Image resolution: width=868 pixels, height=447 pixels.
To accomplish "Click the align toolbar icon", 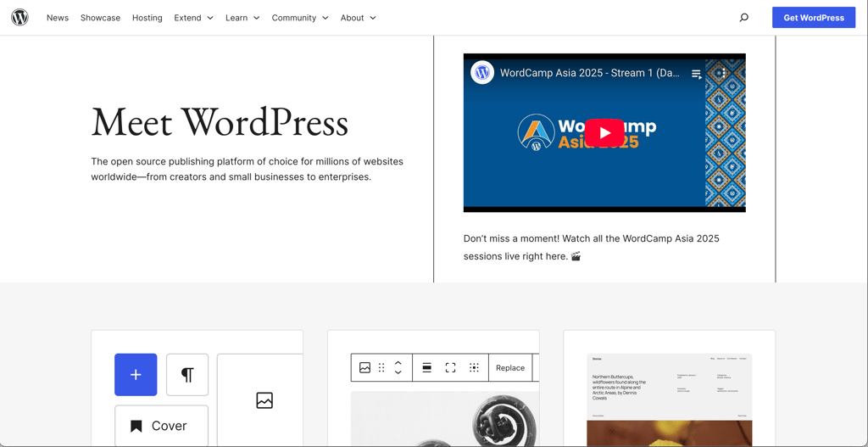I will [x=427, y=368].
